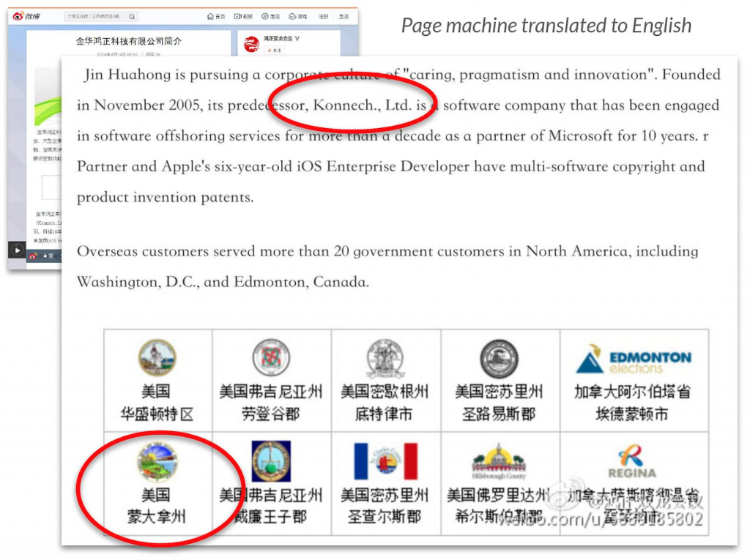The height and width of the screenshot is (560, 750).
Task: Click the Edmonton Elections logo
Action: pos(634,359)
